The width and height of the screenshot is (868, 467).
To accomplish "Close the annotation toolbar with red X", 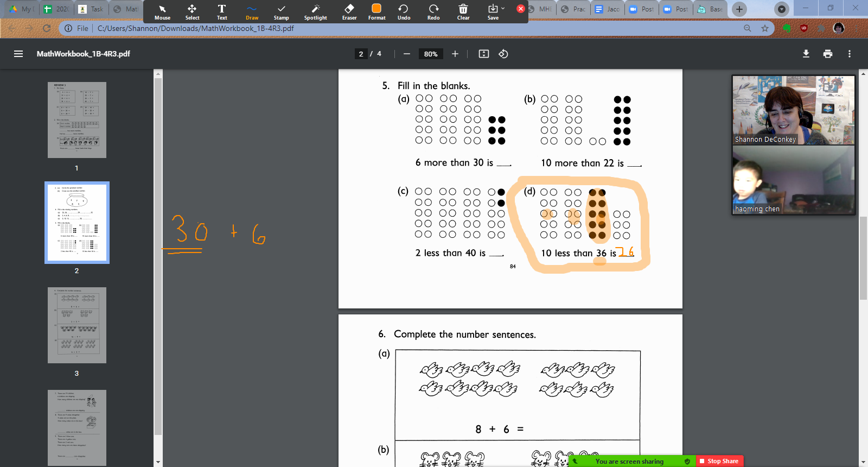I will [521, 9].
